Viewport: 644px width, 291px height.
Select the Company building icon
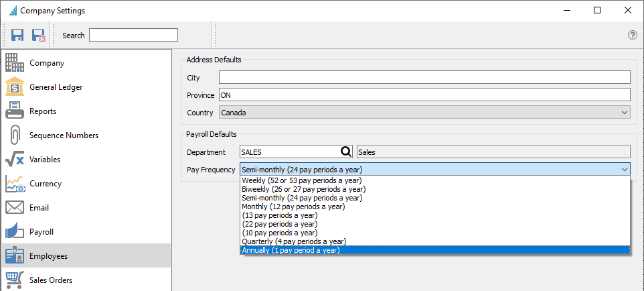click(x=15, y=63)
